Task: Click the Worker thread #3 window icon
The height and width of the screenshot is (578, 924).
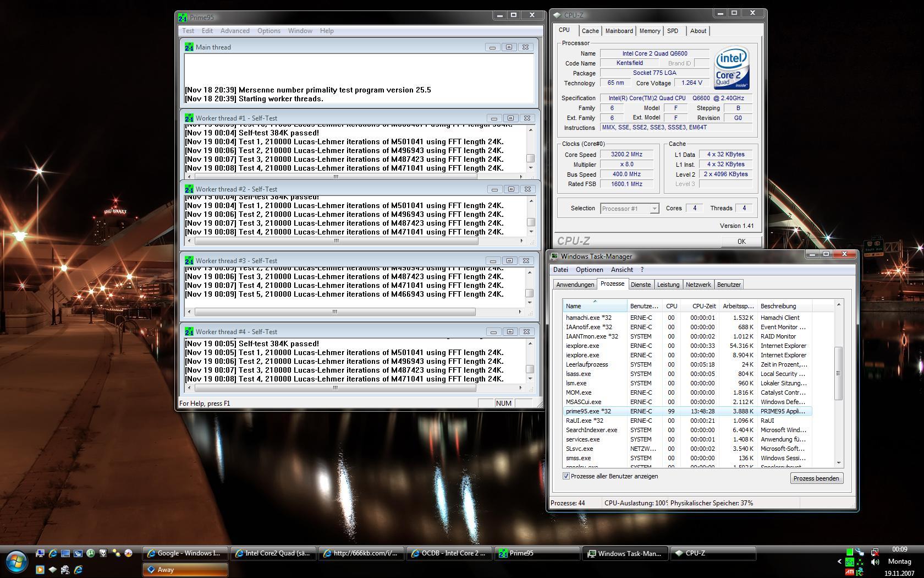Action: pos(189,260)
